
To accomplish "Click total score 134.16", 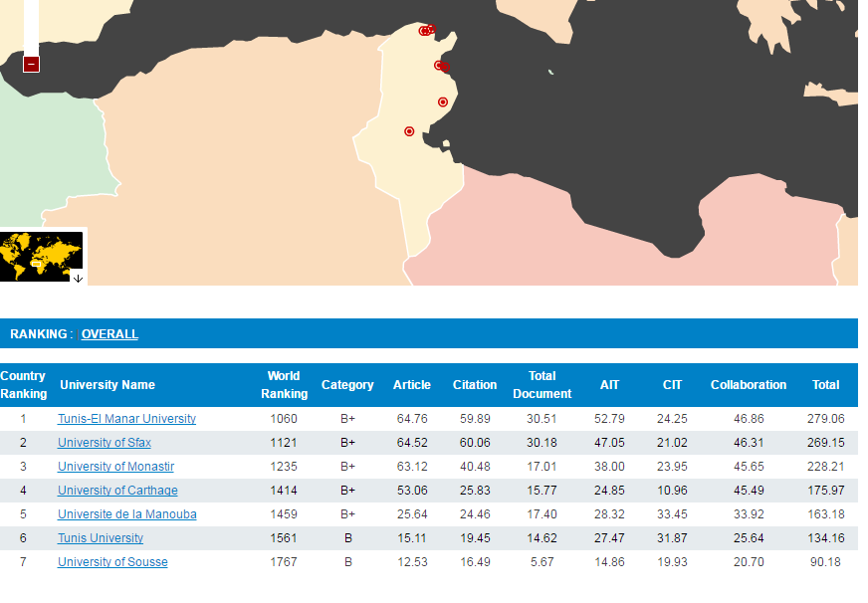I will (x=826, y=537).
